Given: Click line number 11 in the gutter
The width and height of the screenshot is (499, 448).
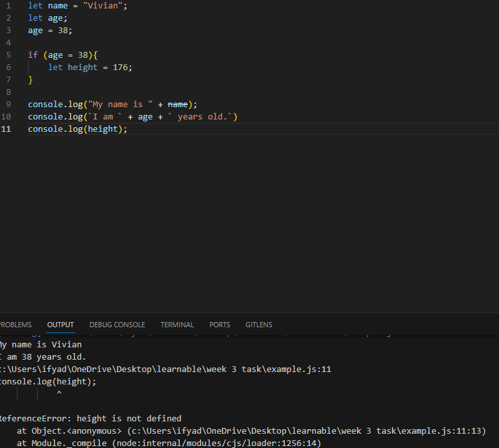Looking at the screenshot, I should point(6,129).
